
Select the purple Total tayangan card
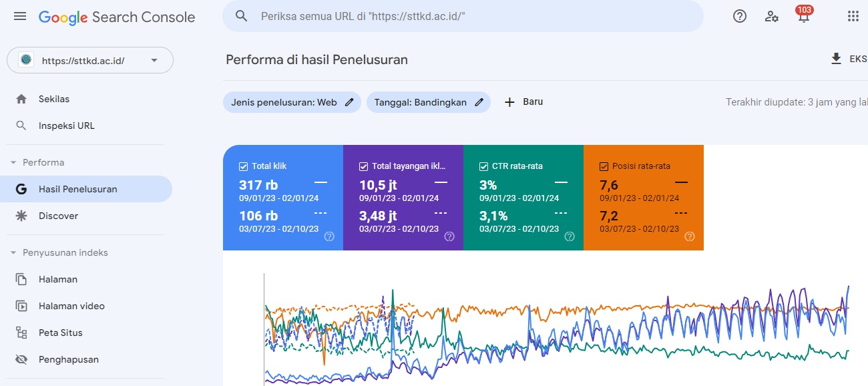coord(403,198)
